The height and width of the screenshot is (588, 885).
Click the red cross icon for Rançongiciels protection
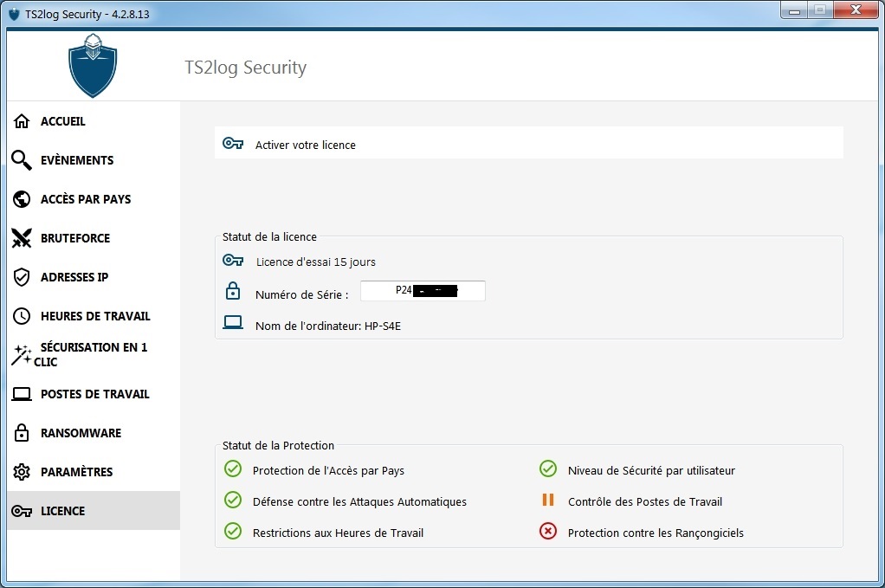pyautogui.click(x=547, y=531)
